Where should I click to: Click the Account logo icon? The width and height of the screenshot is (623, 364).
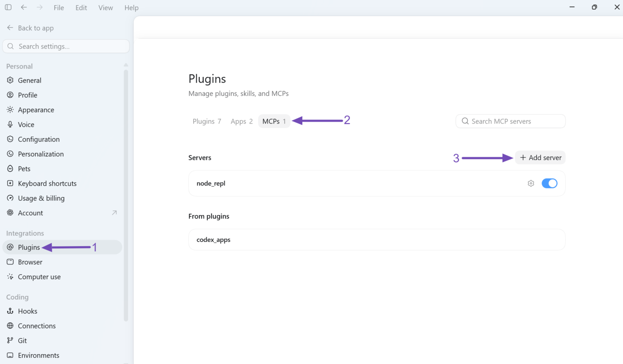tap(10, 213)
